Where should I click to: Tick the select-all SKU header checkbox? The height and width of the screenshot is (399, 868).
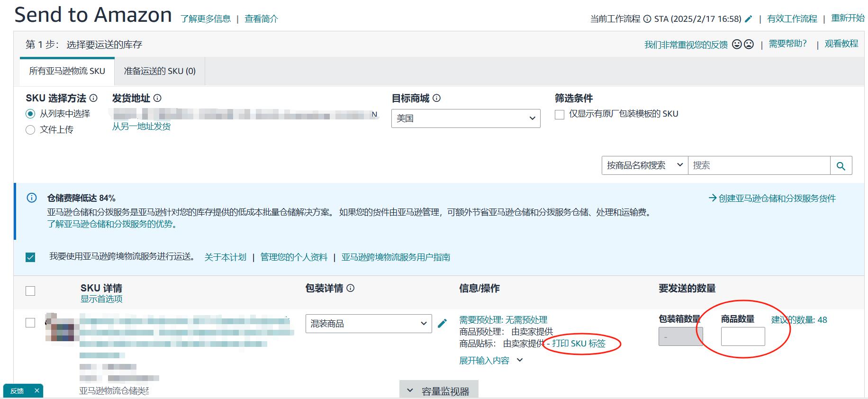pyautogui.click(x=30, y=291)
